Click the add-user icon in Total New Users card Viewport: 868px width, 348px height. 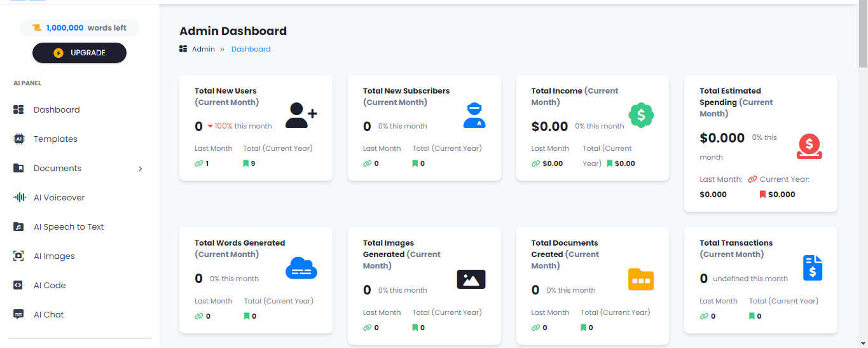301,115
